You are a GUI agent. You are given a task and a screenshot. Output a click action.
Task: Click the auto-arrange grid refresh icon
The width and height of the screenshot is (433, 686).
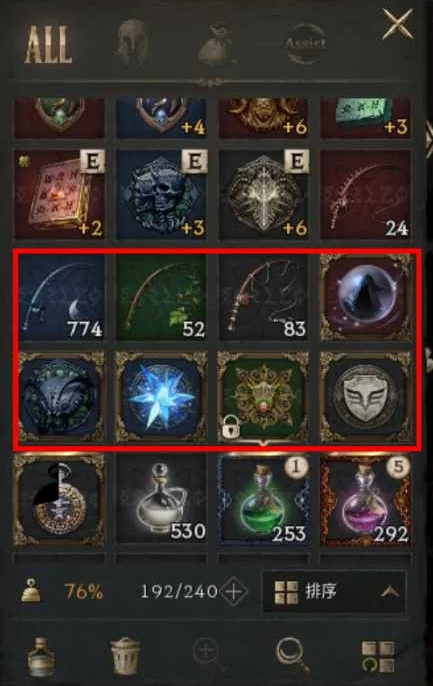pyautogui.click(x=378, y=656)
